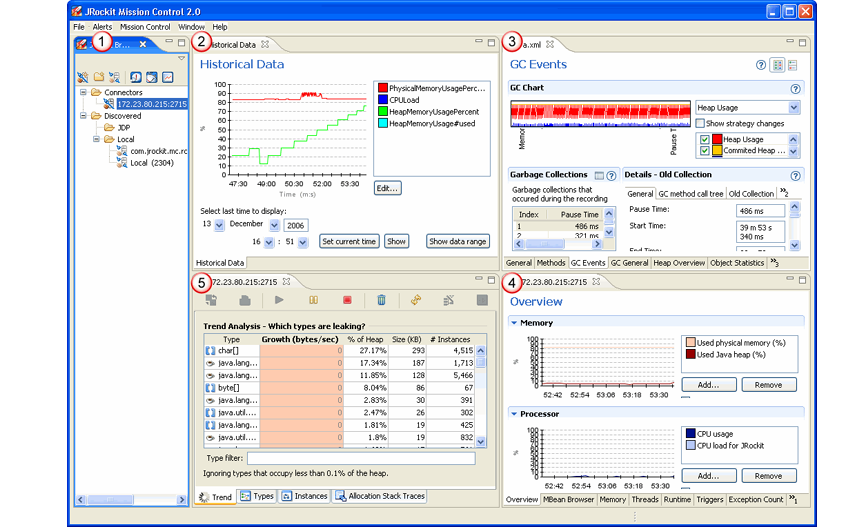Click the Set current time button
This screenshot has height=527, width=867.
tap(349, 241)
